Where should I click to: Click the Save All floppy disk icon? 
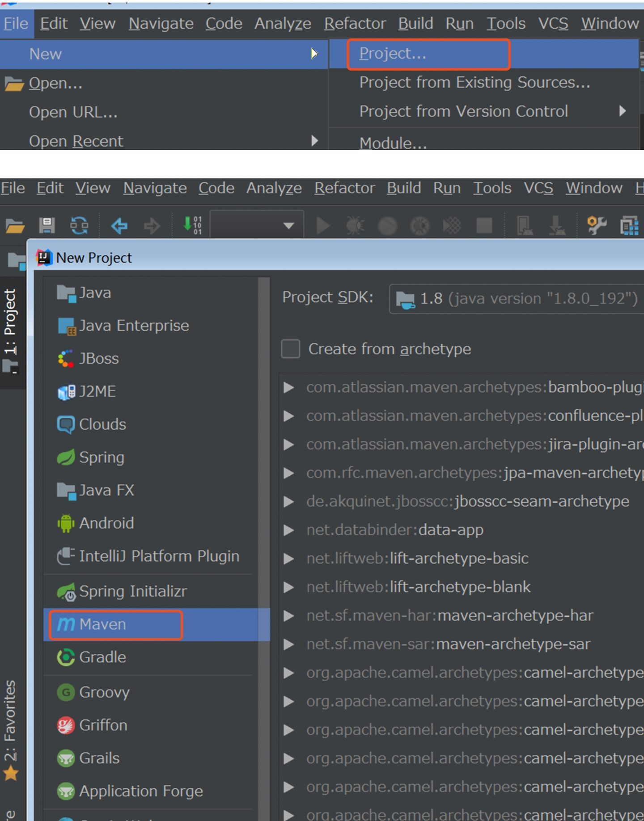pos(47,225)
